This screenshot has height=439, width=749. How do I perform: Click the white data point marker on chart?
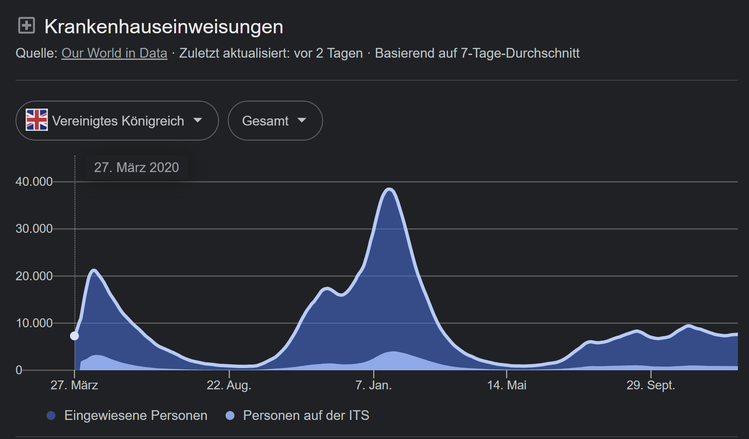tap(74, 336)
